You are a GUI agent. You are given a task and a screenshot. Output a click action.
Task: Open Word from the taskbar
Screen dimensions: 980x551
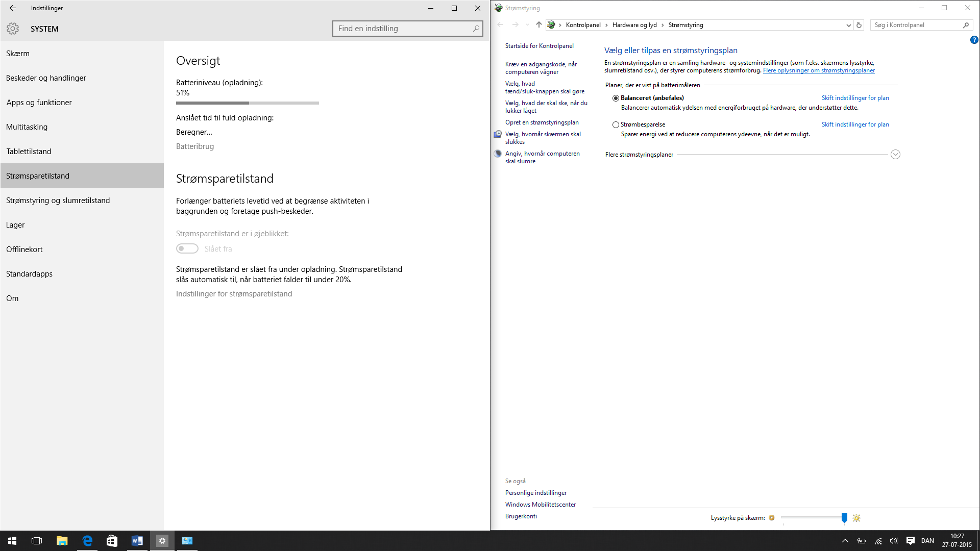[137, 541]
